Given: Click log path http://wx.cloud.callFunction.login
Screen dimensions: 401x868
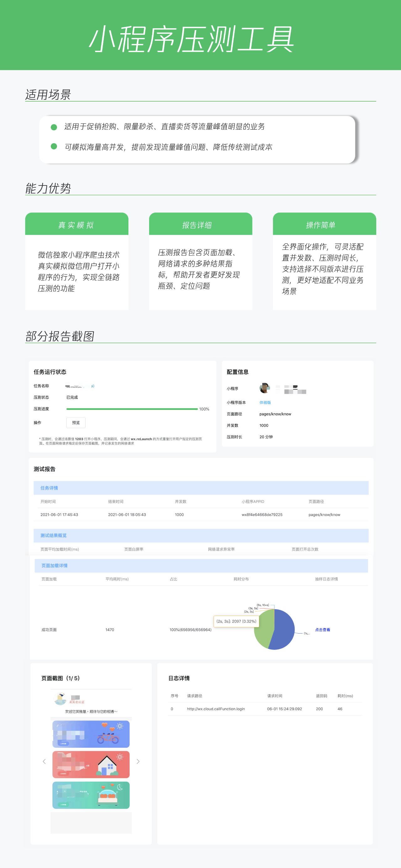Looking at the screenshot, I should 216,709.
